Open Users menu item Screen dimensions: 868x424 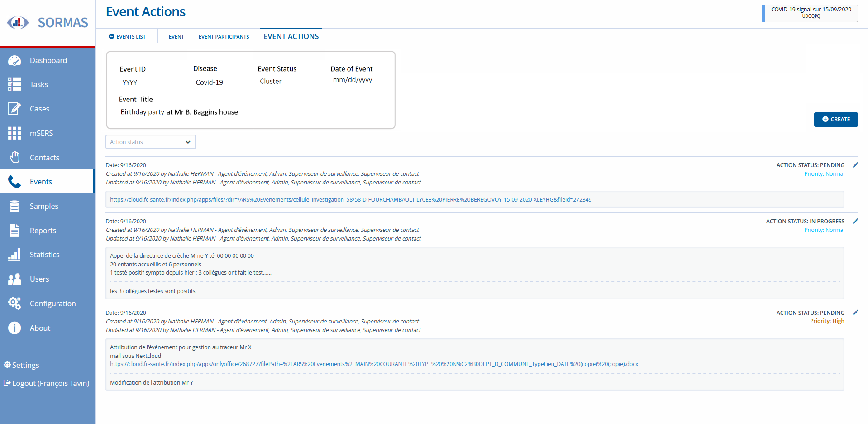[x=48, y=279]
